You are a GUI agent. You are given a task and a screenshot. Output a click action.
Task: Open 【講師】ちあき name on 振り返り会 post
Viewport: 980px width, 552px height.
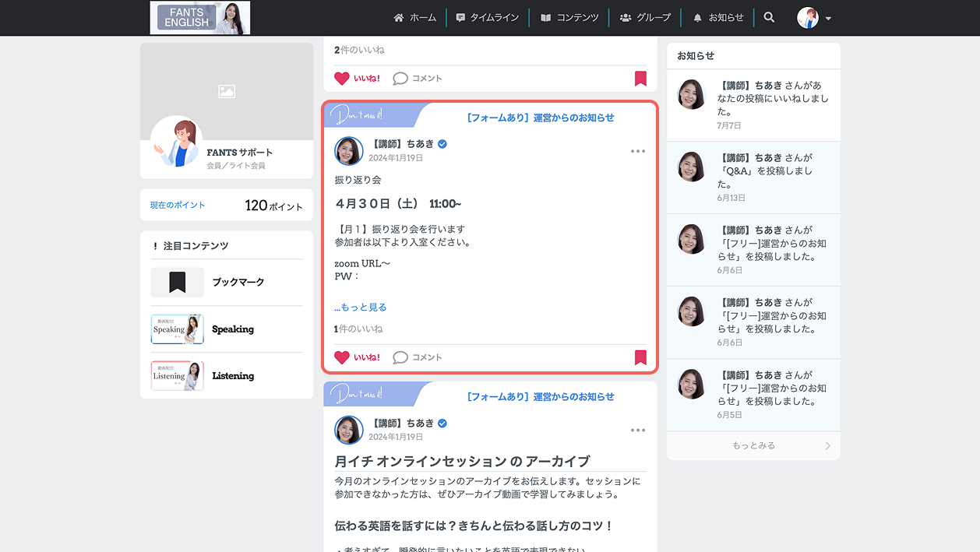click(x=402, y=144)
